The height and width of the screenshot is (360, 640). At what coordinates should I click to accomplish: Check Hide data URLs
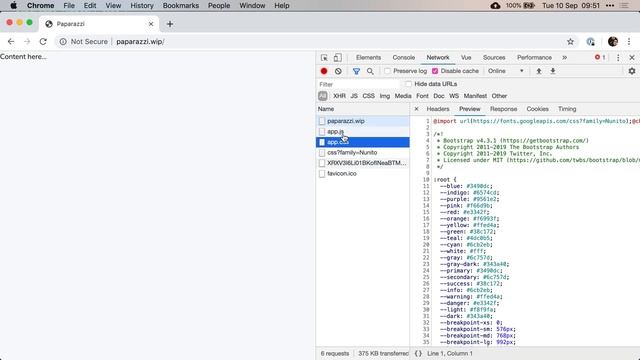pos(409,84)
